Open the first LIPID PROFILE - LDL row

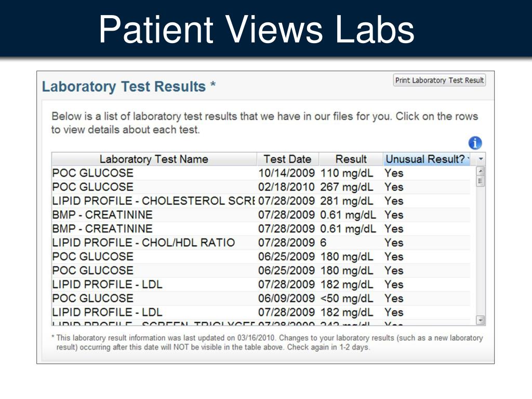tap(261, 284)
